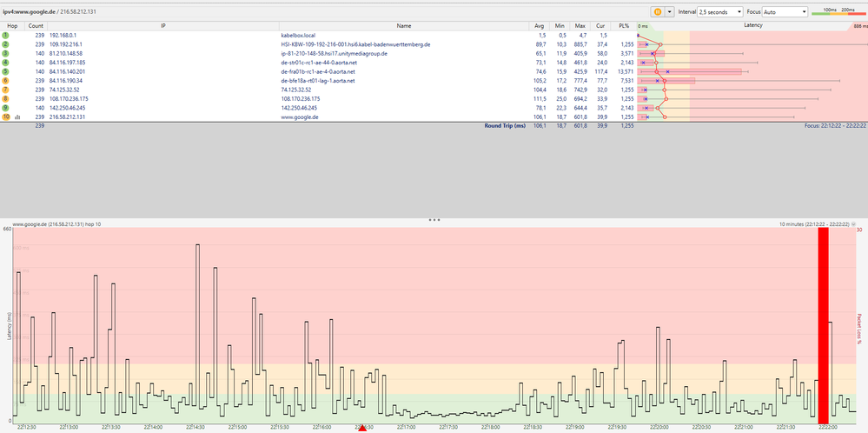Click packet loss value 7,531

(626, 80)
